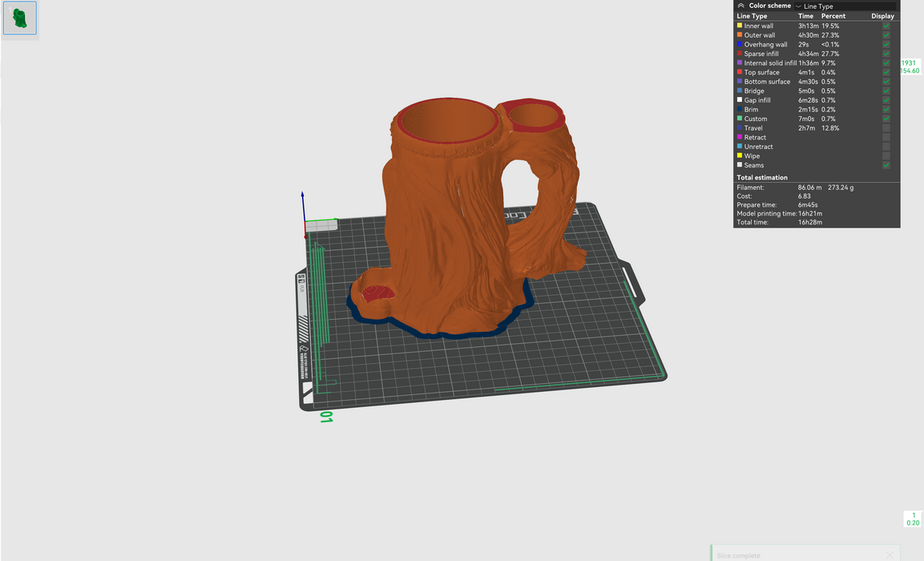
Task: Show Retract points via display checkbox
Action: 886,137
